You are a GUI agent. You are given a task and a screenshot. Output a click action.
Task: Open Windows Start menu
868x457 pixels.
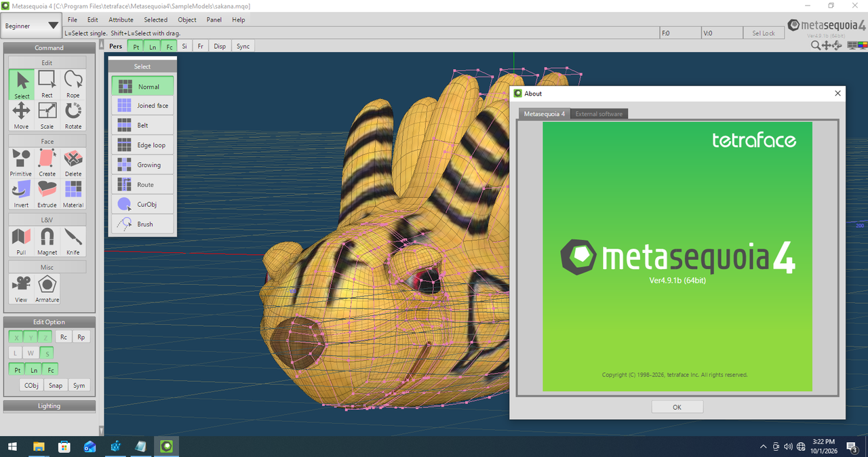tap(12, 447)
